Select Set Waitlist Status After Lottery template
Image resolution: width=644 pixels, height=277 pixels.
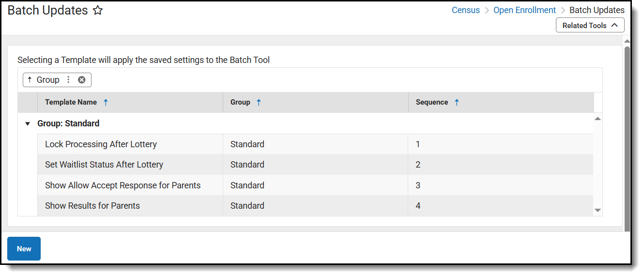coord(104,165)
